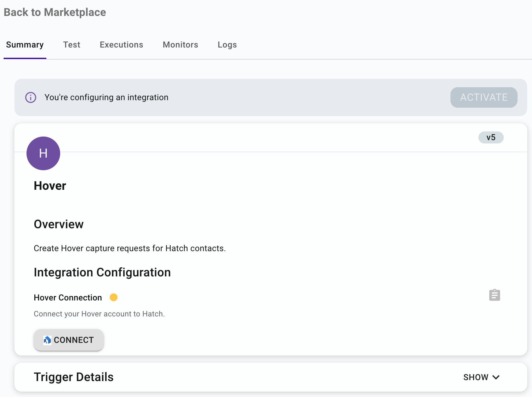
Task: Click the v5 version badge
Action: [491, 137]
